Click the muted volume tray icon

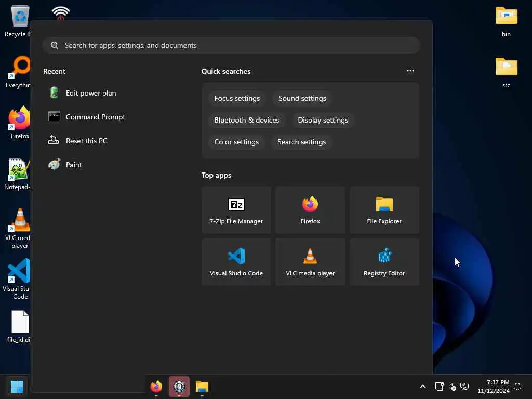(x=453, y=387)
